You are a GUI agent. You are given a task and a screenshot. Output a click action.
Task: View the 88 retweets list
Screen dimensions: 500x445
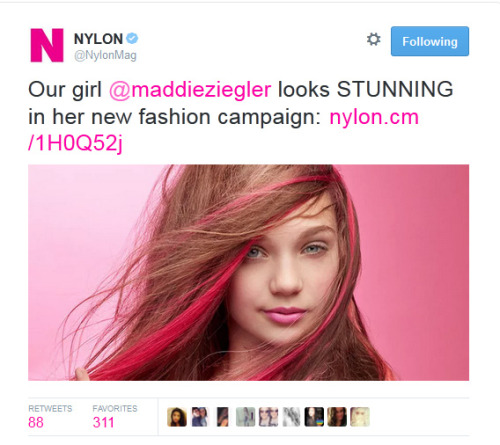click(50, 417)
